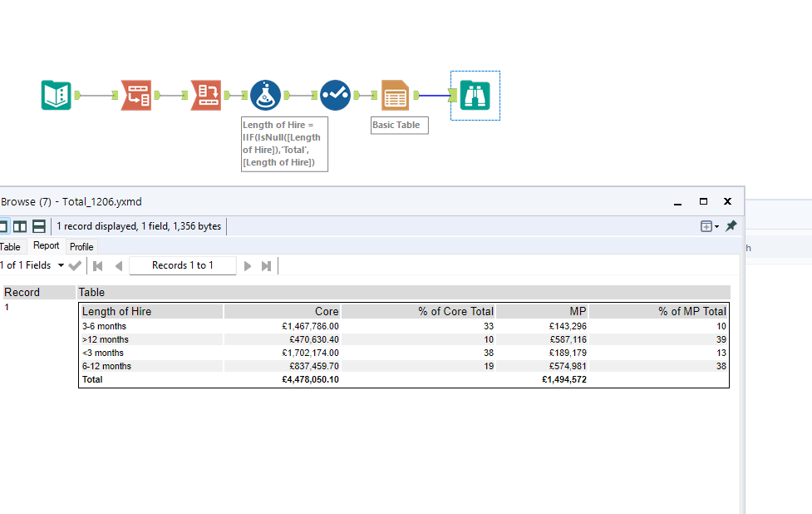Click the Length of Hire formula annotation
The image size is (812, 514).
(284, 143)
